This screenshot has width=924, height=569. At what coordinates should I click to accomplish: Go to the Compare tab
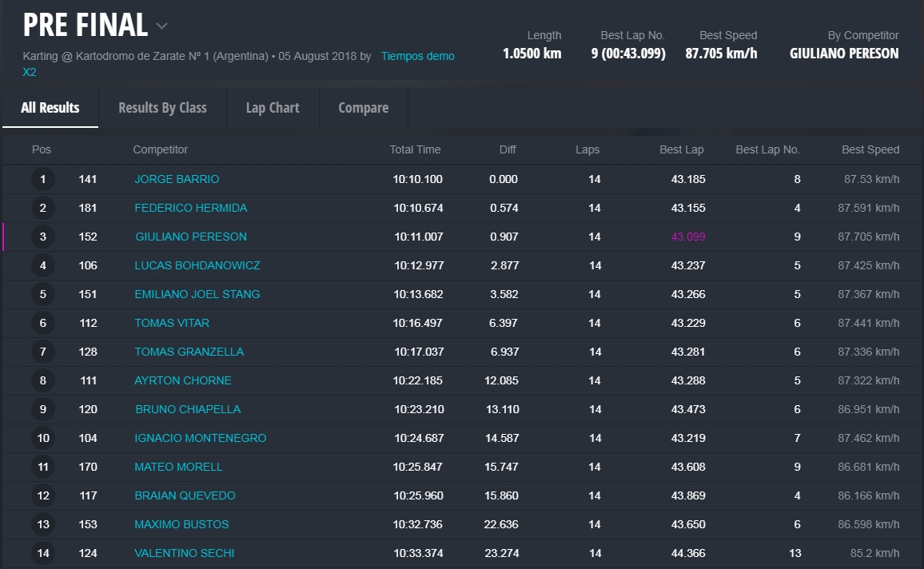(x=363, y=108)
